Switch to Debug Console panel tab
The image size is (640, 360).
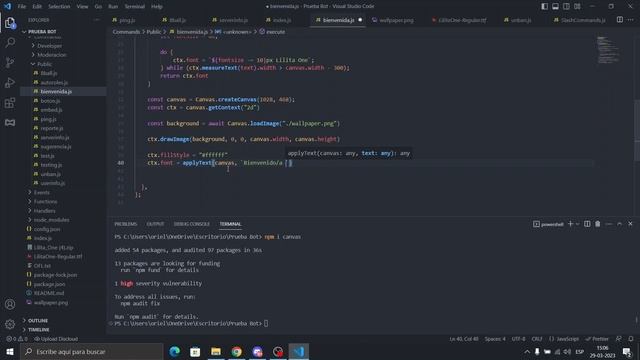tap(191, 224)
